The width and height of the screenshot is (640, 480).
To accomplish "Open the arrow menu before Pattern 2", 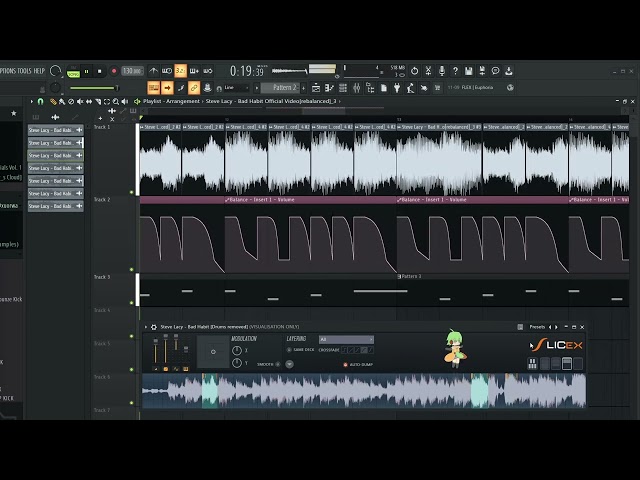I will pos(256,88).
